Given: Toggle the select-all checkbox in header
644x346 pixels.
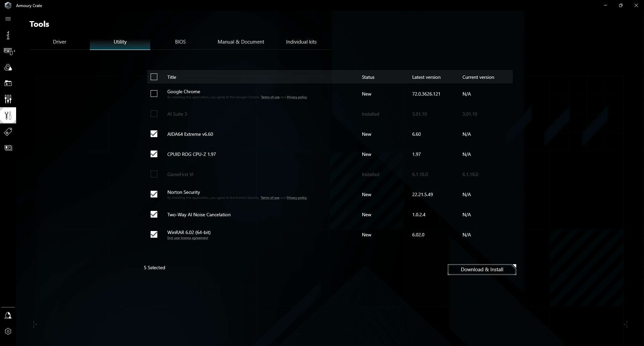Looking at the screenshot, I should (154, 77).
